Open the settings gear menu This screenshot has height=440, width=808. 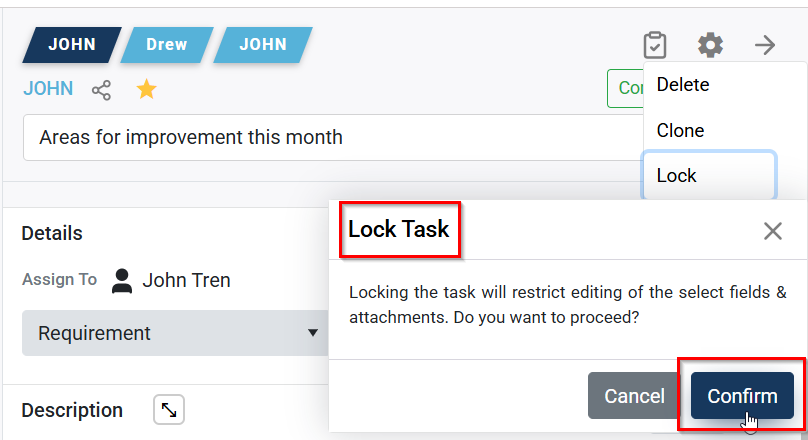[710, 45]
